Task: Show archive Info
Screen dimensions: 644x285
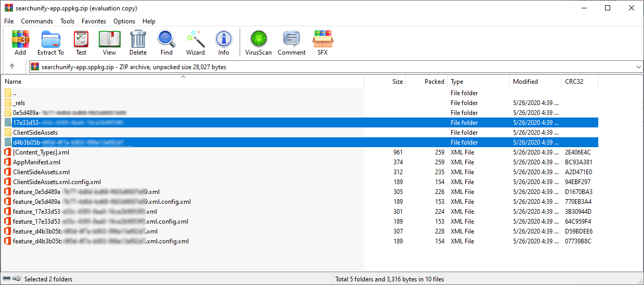Action: click(224, 42)
